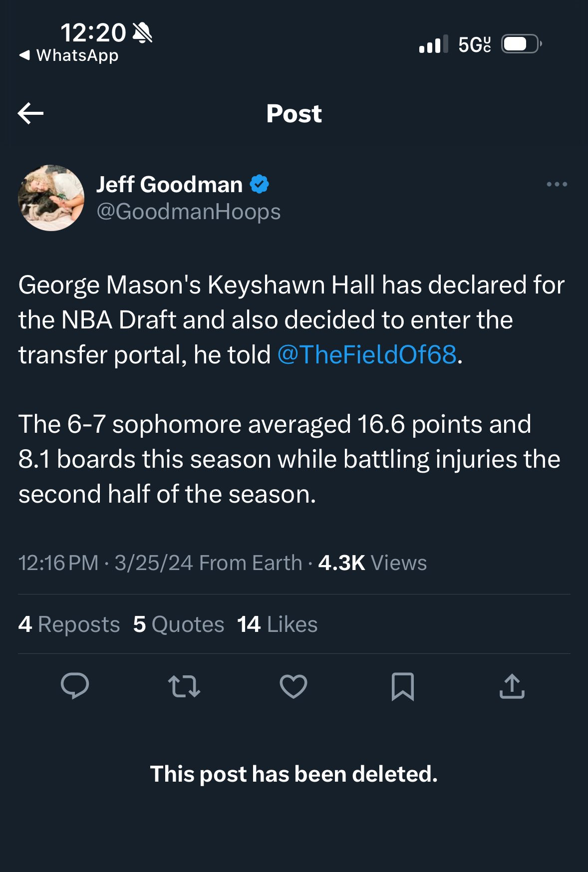The width and height of the screenshot is (588, 872).
Task: Tap the blue verified badge
Action: point(259,184)
